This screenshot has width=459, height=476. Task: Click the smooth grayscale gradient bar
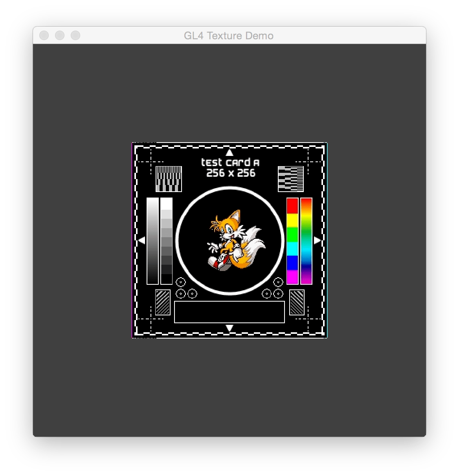[152, 241]
